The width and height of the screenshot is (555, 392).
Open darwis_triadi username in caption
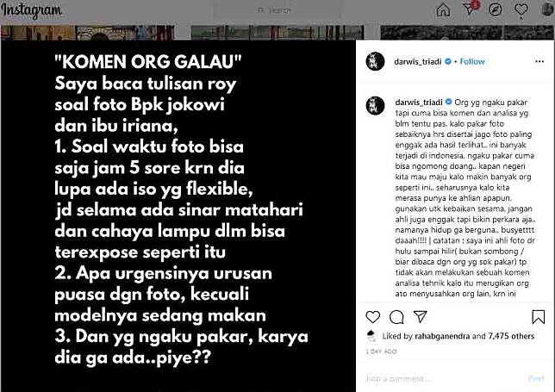coord(419,103)
